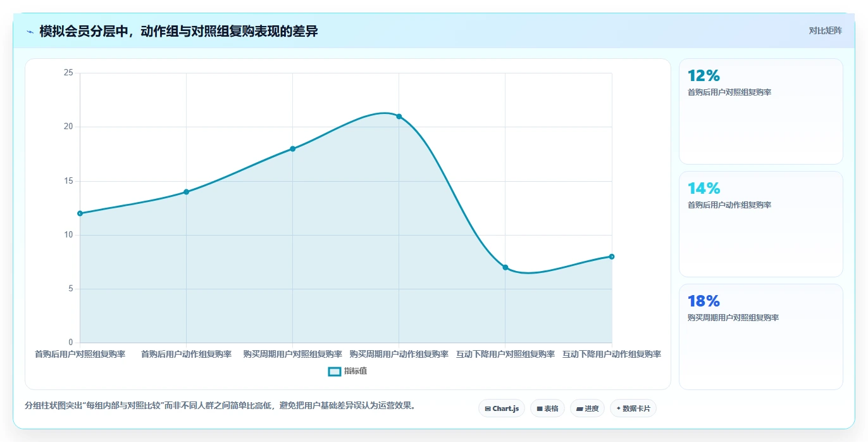Click the data point for 互动下降用户对照组复购率

coord(505,267)
